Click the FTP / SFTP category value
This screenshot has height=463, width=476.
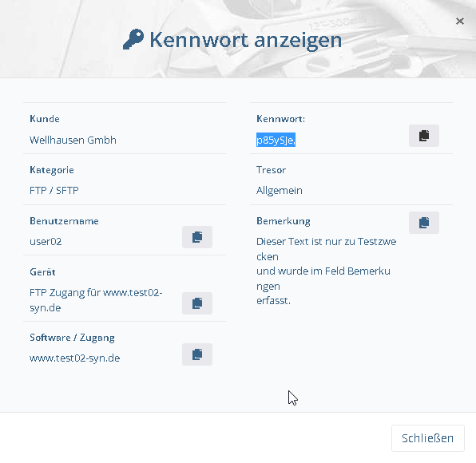click(x=54, y=191)
